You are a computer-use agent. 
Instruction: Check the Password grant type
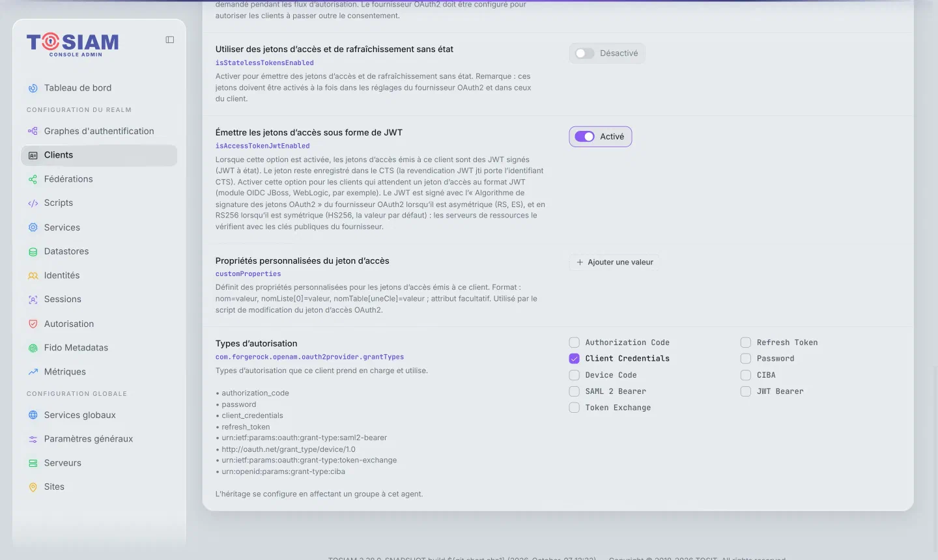pos(746,359)
